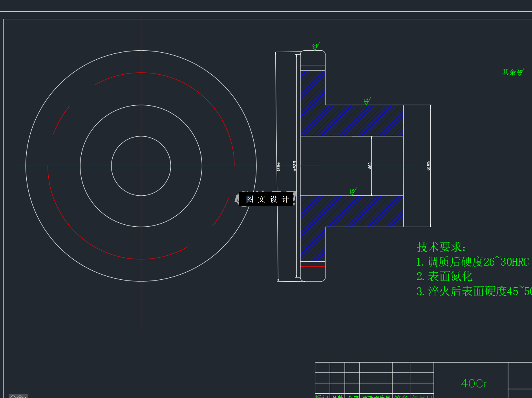The width and height of the screenshot is (532, 398).
Task: Select the ø231 outer diameter dimension
Action: click(x=278, y=167)
